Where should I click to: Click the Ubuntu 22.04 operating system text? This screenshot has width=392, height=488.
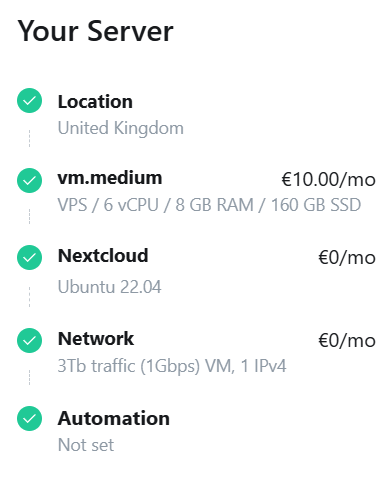(109, 287)
